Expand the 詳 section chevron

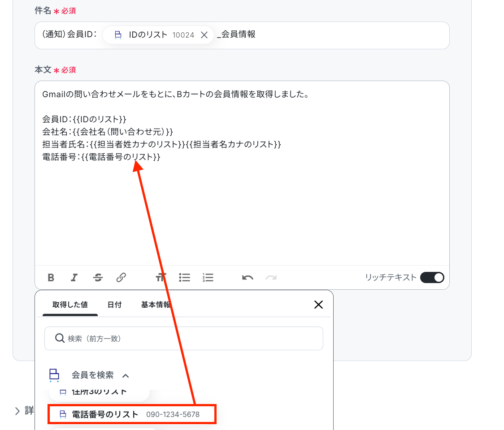coord(17,411)
